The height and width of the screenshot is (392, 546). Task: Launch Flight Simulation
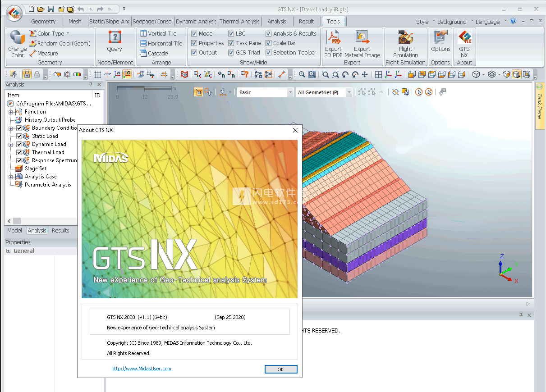point(405,44)
